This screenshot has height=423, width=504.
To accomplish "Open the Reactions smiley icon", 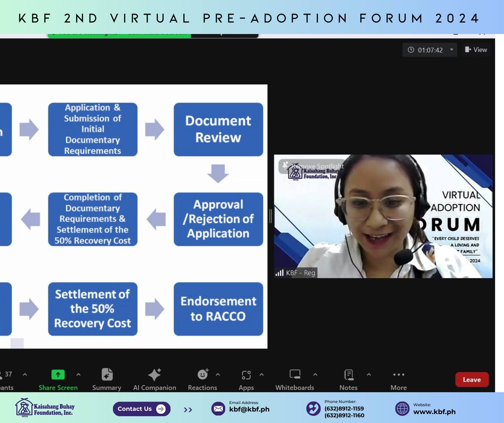I will [x=203, y=374].
